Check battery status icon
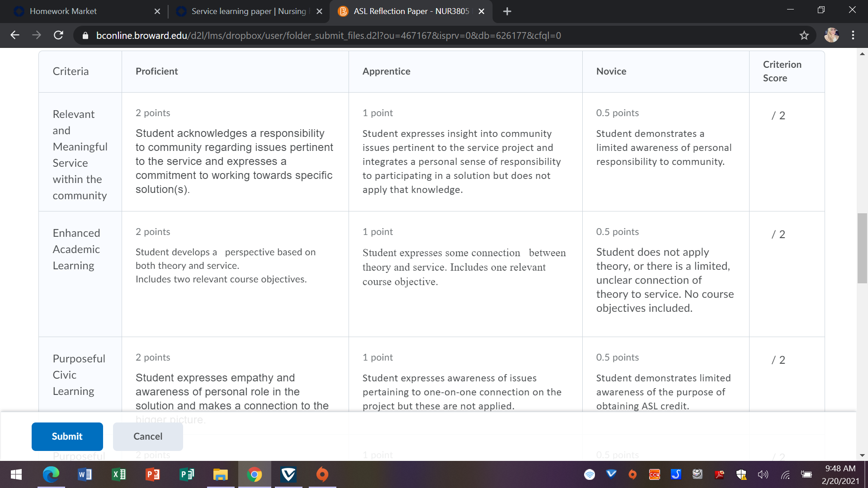868x488 pixels. pos(807,474)
